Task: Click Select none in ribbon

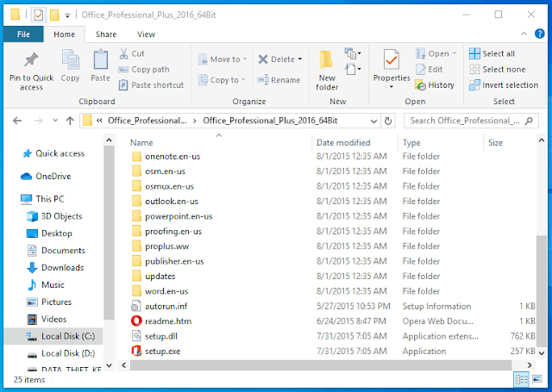Action: point(497,69)
